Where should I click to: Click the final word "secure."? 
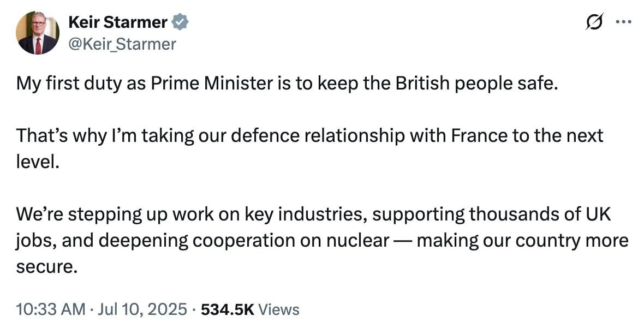coord(45,267)
